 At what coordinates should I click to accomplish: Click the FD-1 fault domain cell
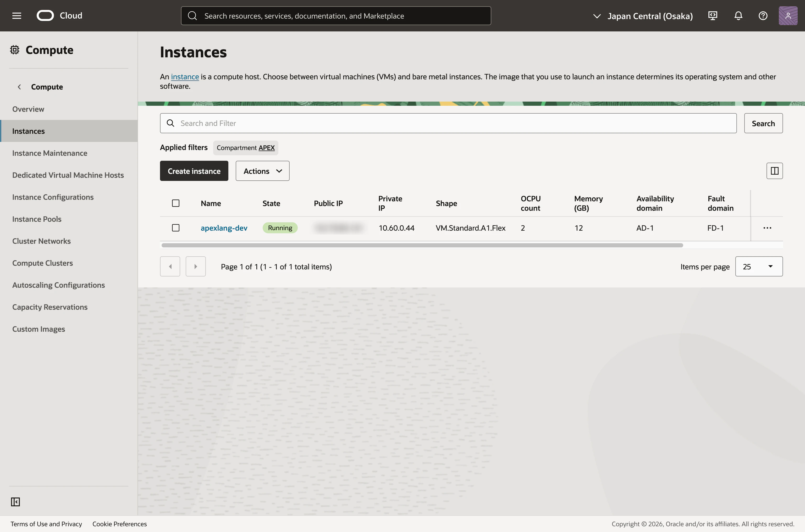715,228
